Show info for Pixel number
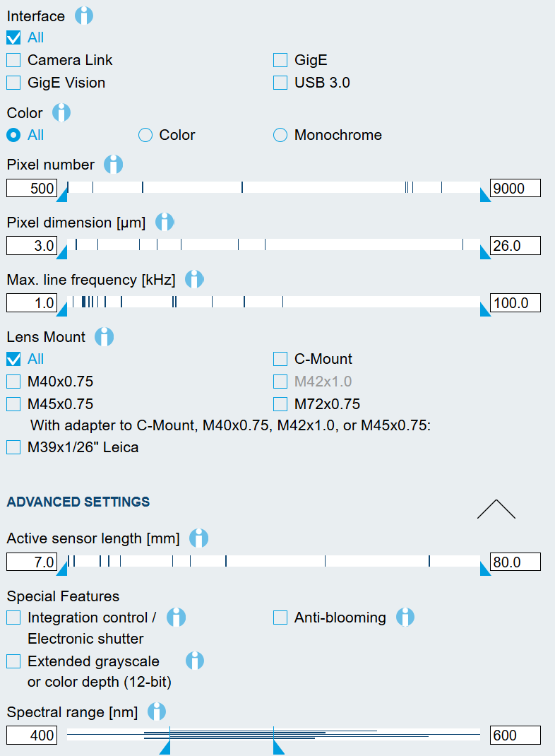555x756 pixels. 113,165
